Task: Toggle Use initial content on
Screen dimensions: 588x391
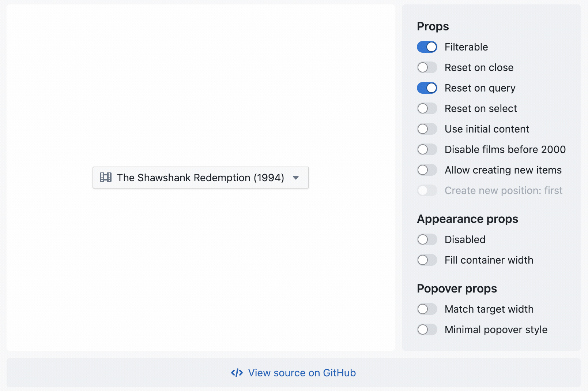Action: (427, 129)
